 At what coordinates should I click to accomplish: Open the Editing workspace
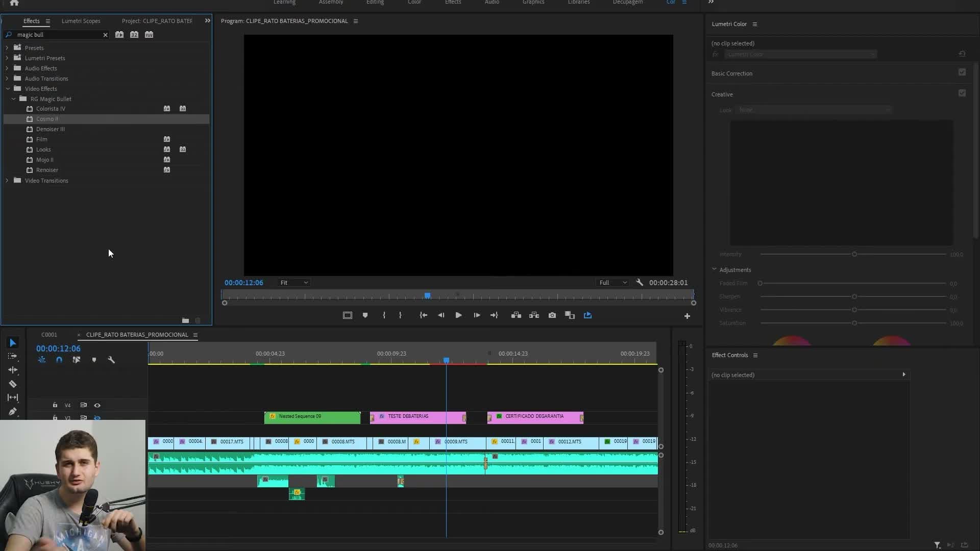coord(375,2)
